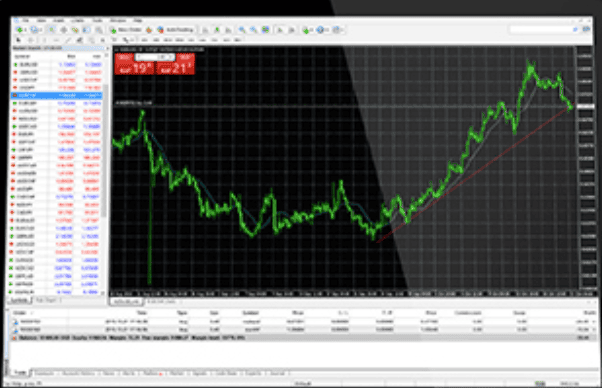Select the Balance summary row
602x388 pixels.
click(303, 338)
